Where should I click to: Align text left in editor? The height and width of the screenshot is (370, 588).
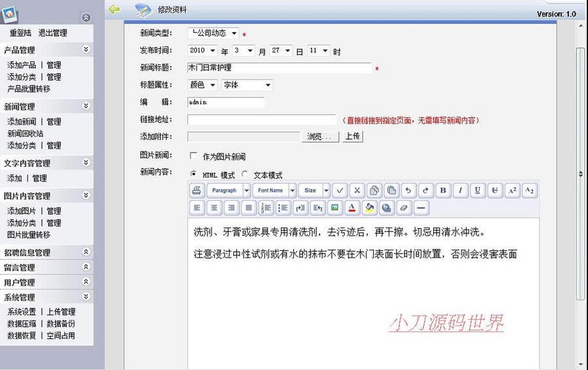tap(197, 208)
